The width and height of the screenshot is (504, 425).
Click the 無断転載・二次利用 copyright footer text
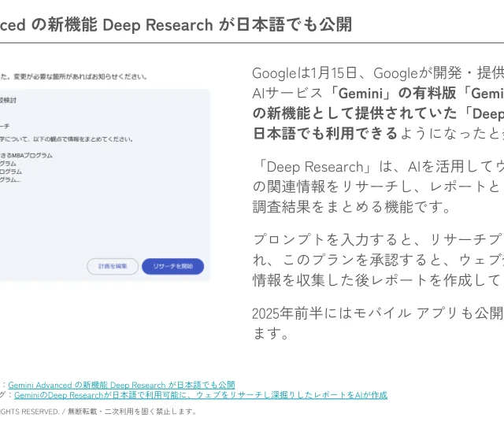coord(132,411)
